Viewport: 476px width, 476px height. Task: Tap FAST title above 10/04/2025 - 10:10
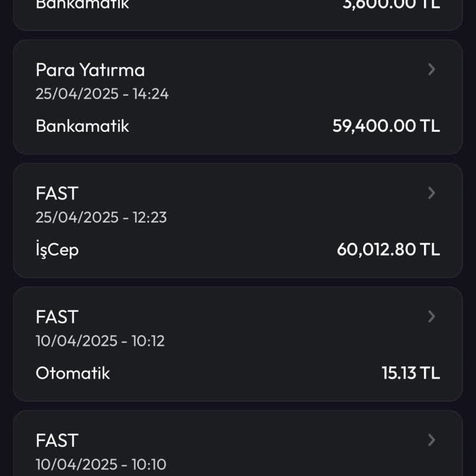click(57, 440)
